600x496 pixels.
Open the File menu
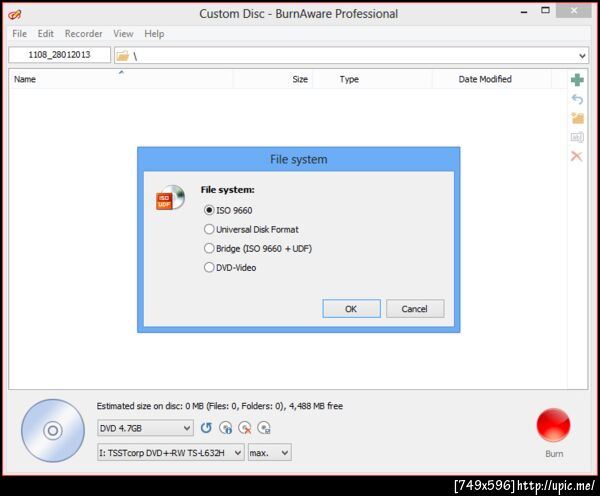pyautogui.click(x=20, y=34)
